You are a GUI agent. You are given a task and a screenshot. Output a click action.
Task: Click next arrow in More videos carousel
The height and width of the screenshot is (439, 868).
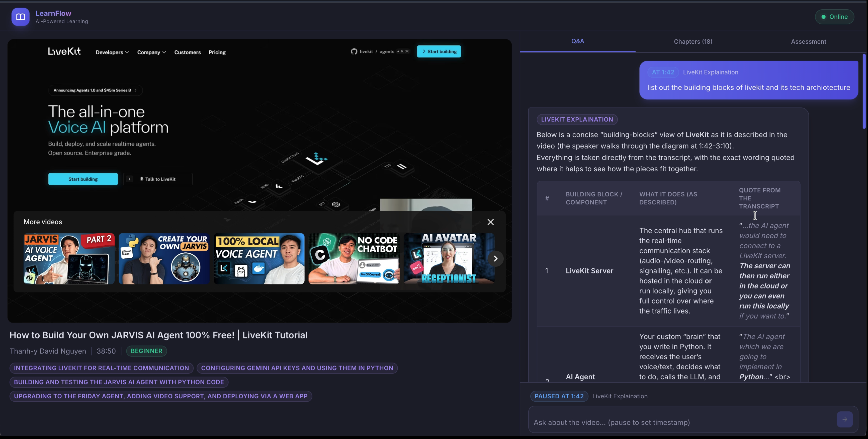(495, 259)
